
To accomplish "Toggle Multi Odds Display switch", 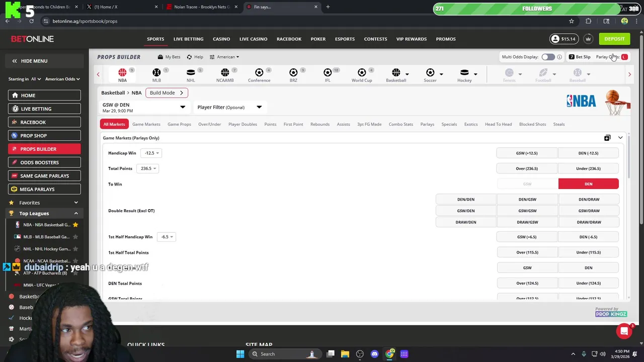I will click(x=548, y=57).
